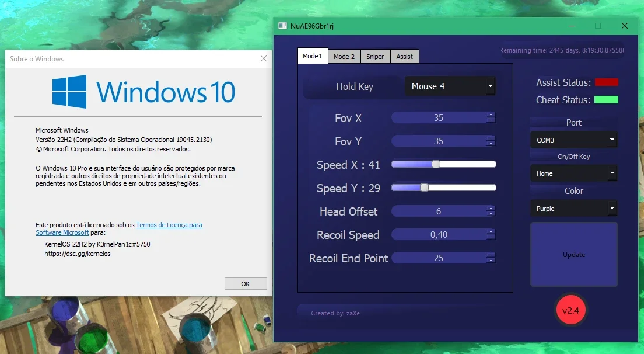Click the Created by: zaXe text
Viewport: 644px width, 354px height.
coord(335,313)
